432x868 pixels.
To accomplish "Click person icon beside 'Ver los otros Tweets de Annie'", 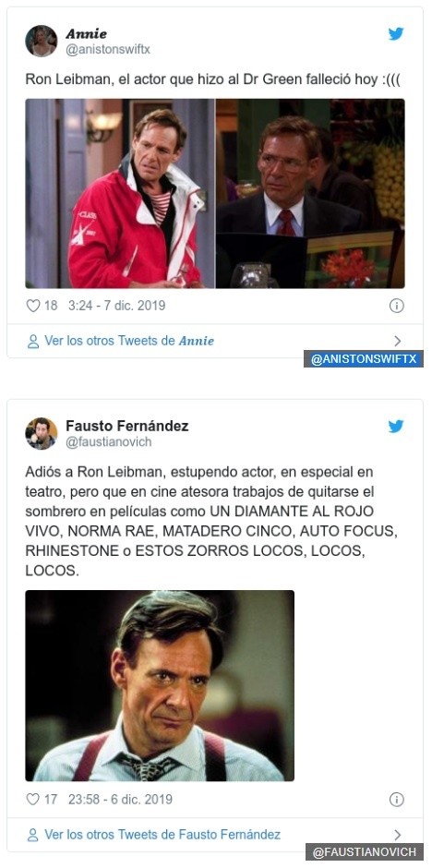I will click(33, 341).
